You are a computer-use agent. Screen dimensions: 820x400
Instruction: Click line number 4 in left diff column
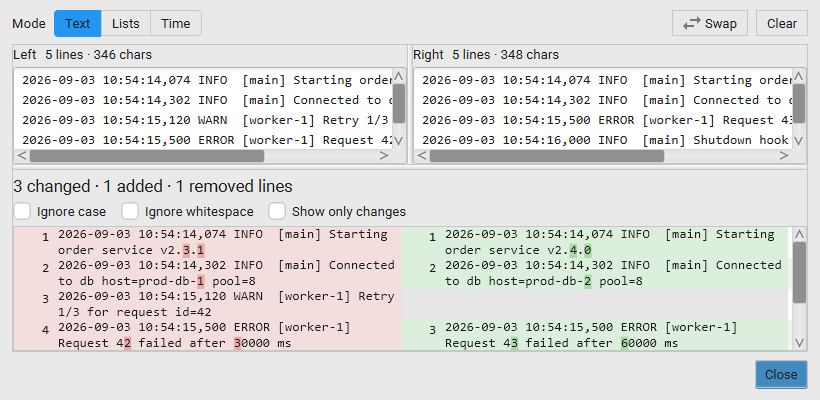pos(45,330)
